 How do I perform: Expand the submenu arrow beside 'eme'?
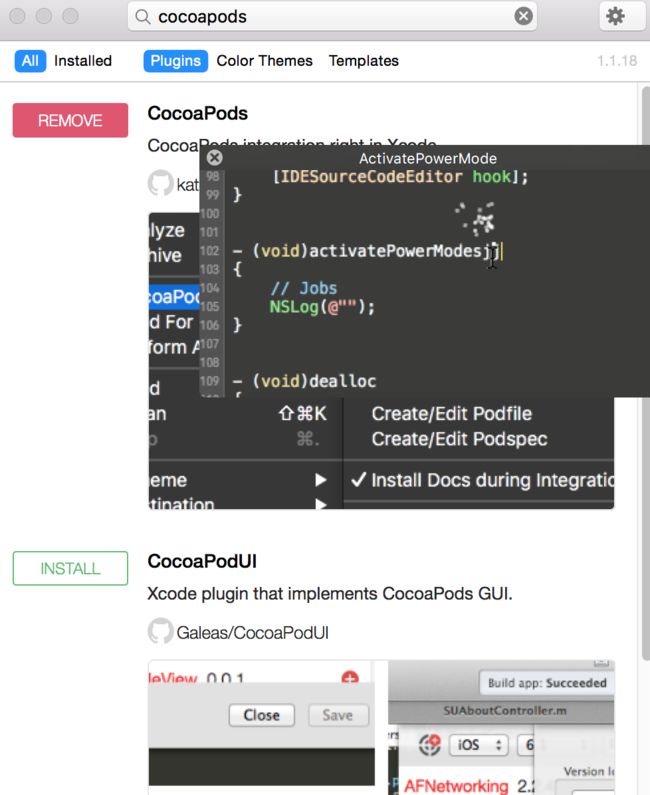(x=320, y=480)
